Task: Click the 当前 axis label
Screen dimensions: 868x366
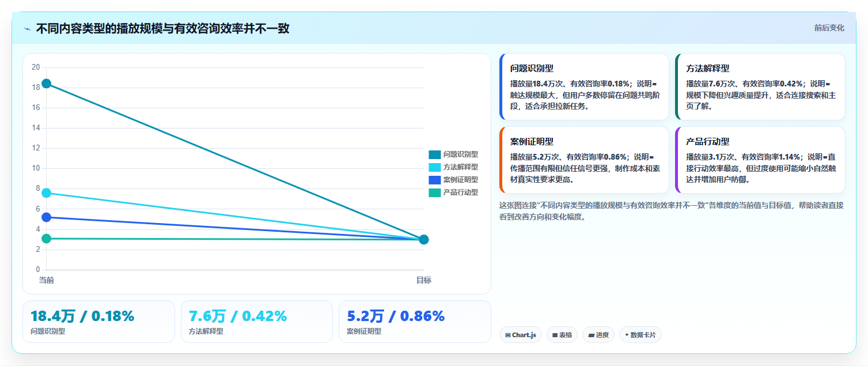Action: [x=46, y=280]
